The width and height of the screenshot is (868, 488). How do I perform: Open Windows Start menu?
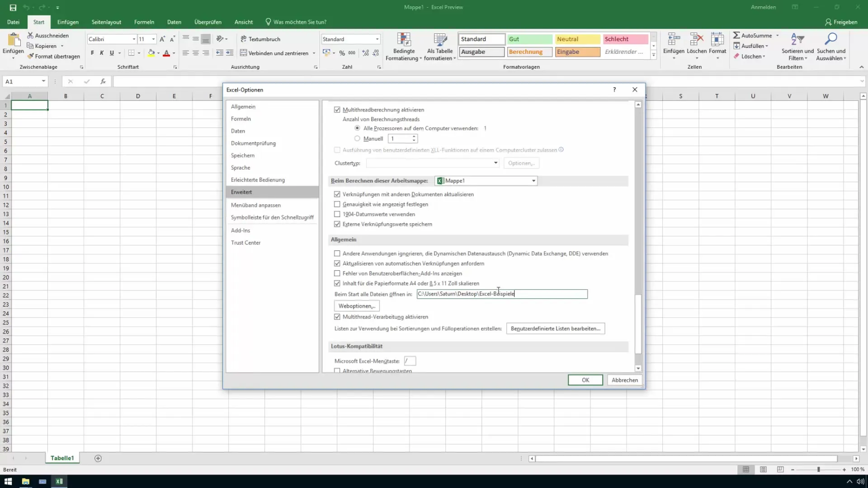coord(8,481)
